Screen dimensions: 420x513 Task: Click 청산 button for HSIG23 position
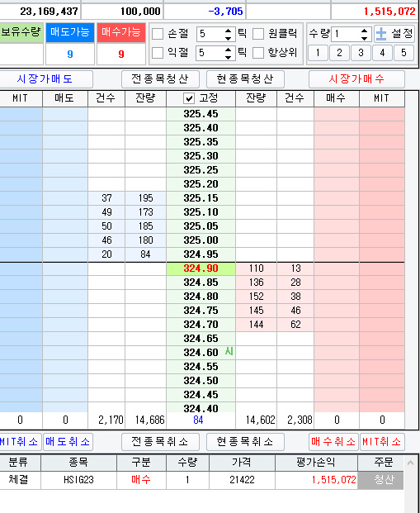(380, 480)
